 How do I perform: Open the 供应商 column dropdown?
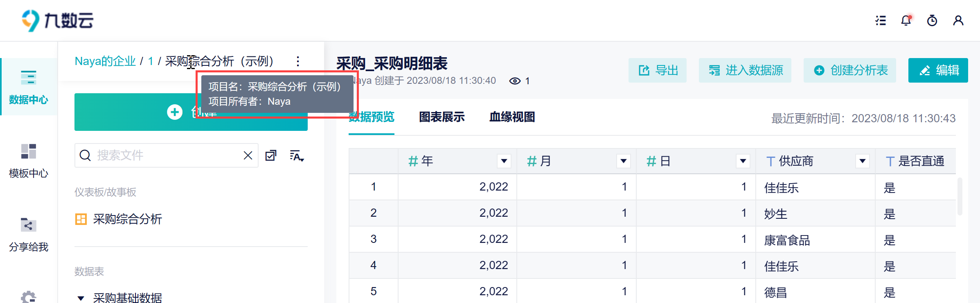tap(863, 161)
